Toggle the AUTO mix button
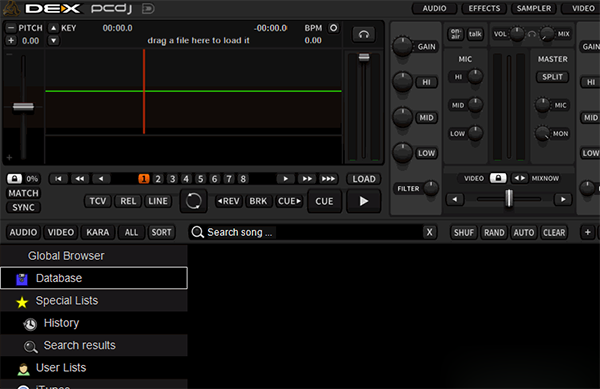Screen dimensions: 600x389 point(524,232)
